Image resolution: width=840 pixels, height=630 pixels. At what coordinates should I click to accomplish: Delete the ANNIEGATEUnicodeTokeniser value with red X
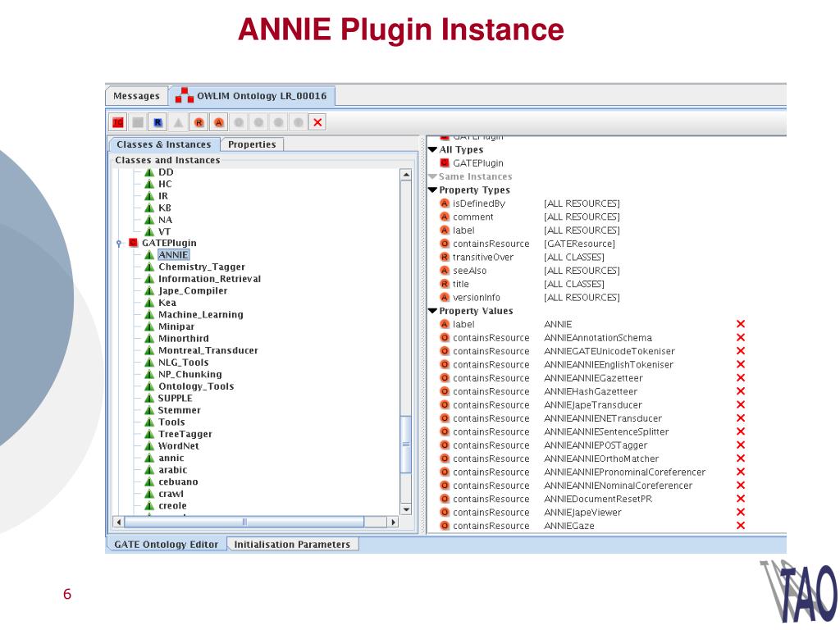pyautogui.click(x=741, y=351)
